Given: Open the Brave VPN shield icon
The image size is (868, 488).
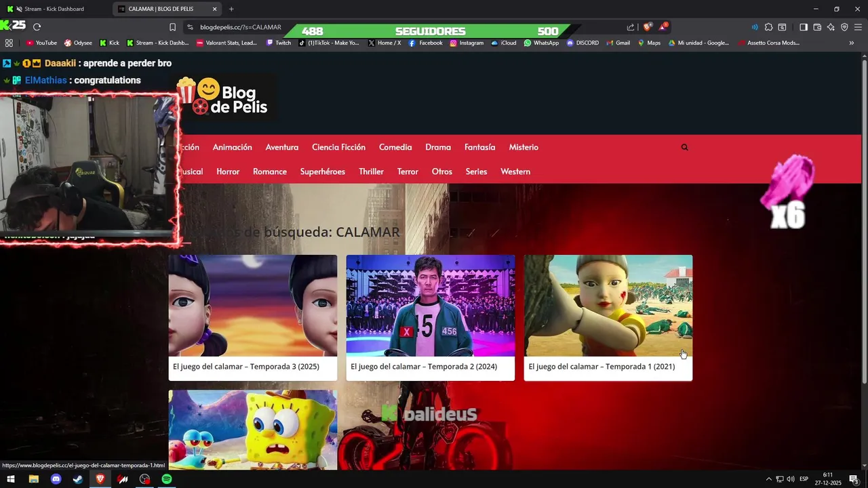Looking at the screenshot, I should coord(844,27).
